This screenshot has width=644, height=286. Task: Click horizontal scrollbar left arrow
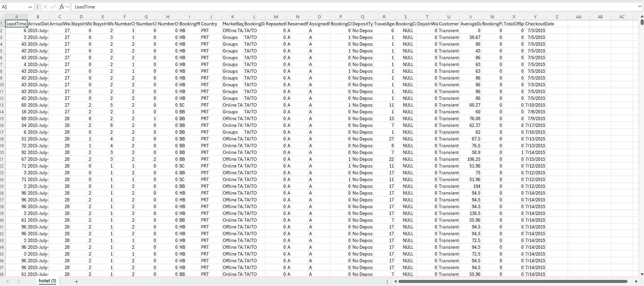click(x=395, y=281)
